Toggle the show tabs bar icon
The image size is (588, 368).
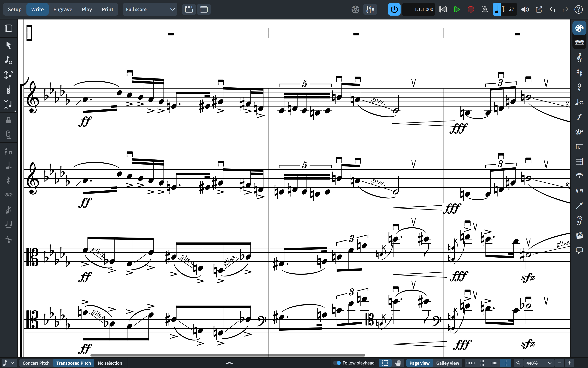point(204,9)
